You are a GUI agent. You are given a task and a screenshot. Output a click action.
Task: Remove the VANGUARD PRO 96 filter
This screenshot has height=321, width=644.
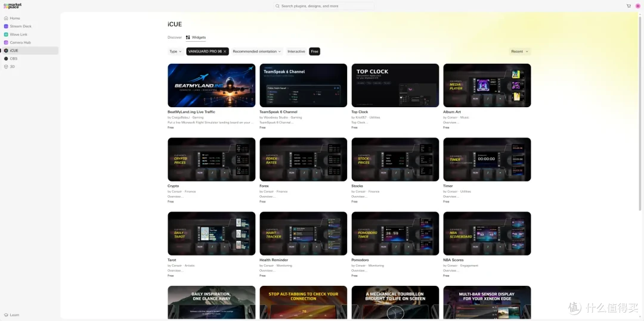(225, 51)
